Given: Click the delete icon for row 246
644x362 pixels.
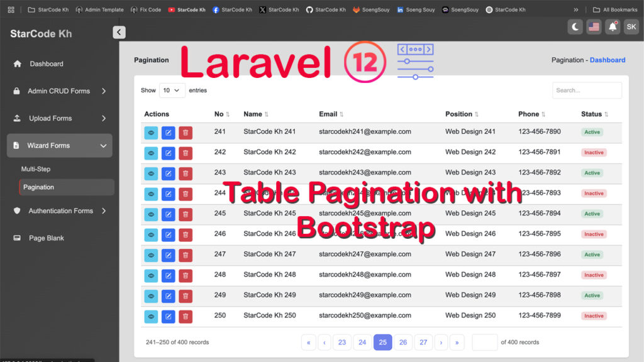Looking at the screenshot, I should [186, 235].
